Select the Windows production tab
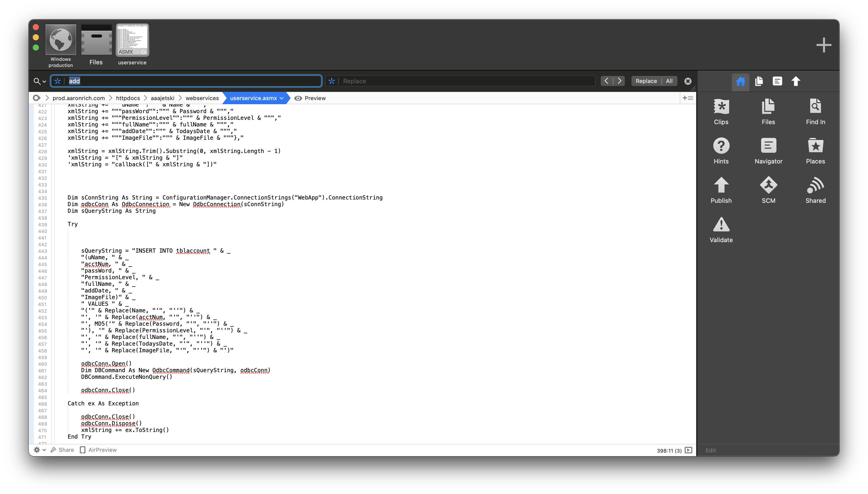Screen dimensions: 868x494 point(61,44)
